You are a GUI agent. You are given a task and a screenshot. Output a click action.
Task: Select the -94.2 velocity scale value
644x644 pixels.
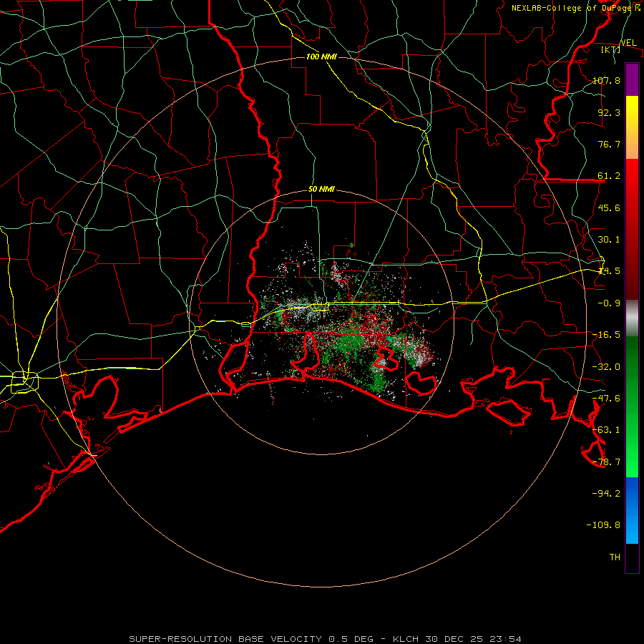coord(607,493)
